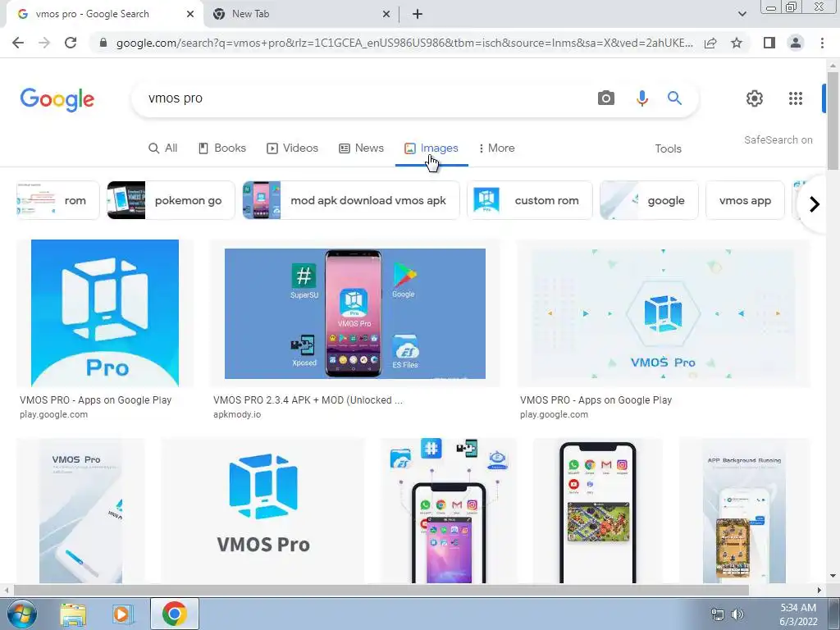The width and height of the screenshot is (840, 630).
Task: Click the padlock site info icon
Action: [x=103, y=43]
